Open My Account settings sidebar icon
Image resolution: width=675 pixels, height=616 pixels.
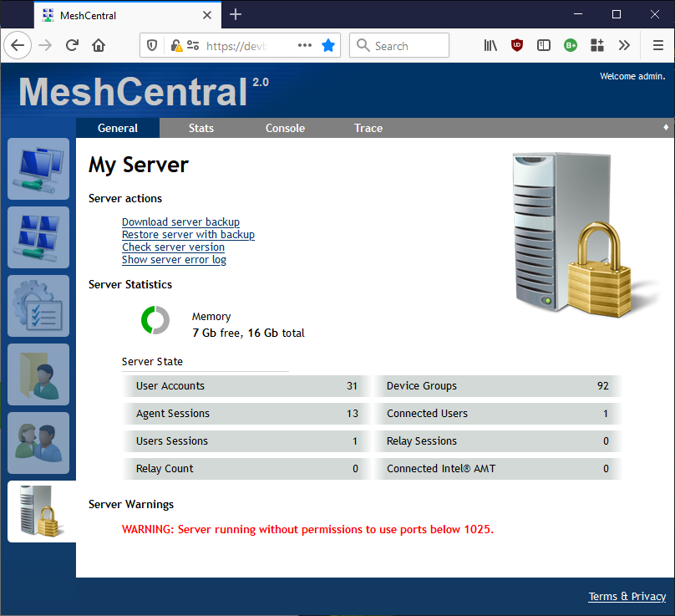coord(38,306)
